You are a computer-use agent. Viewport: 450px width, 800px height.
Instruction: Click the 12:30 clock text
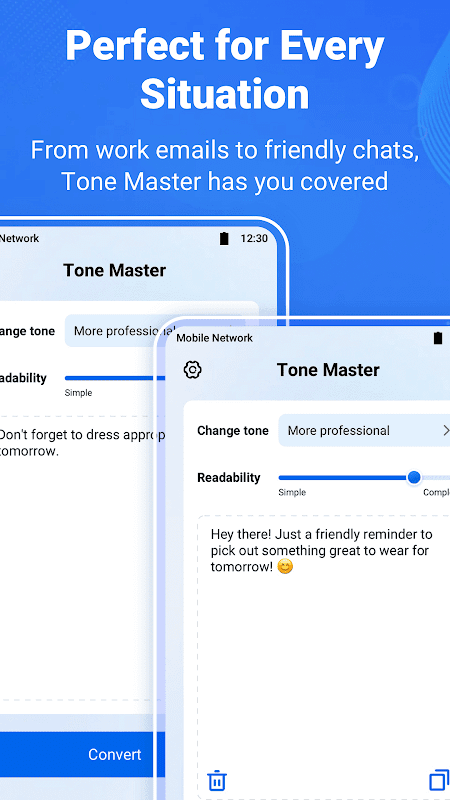(254, 238)
